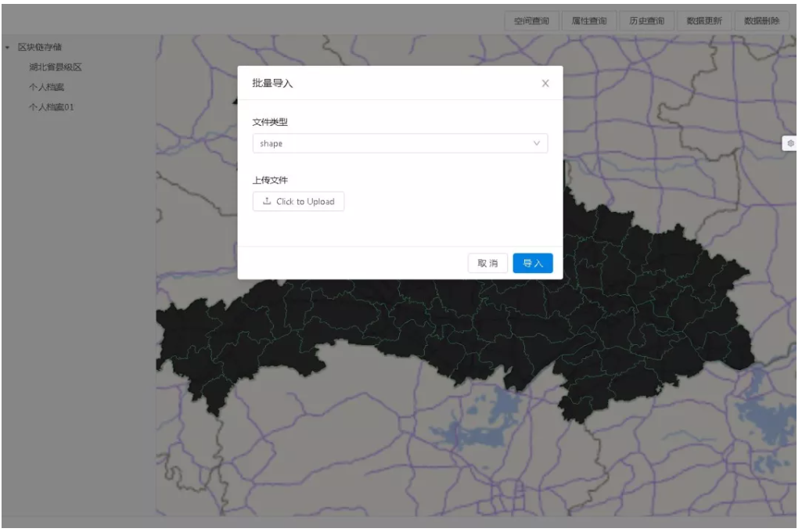Open the 属性查询 toolbar button
The width and height of the screenshot is (802, 532).
(589, 21)
